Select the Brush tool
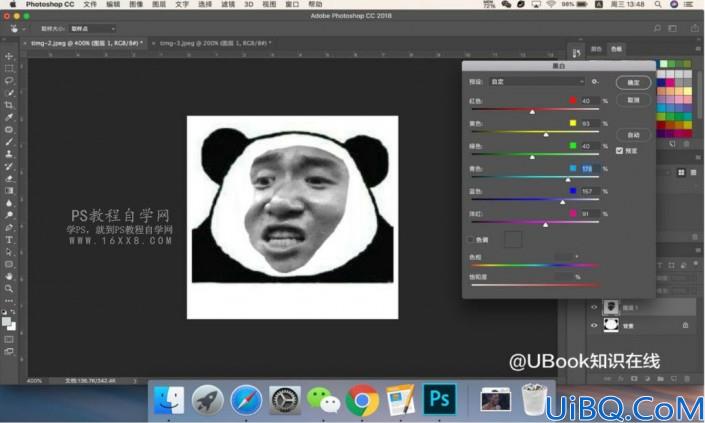This screenshot has width=705, height=423. [x=9, y=142]
